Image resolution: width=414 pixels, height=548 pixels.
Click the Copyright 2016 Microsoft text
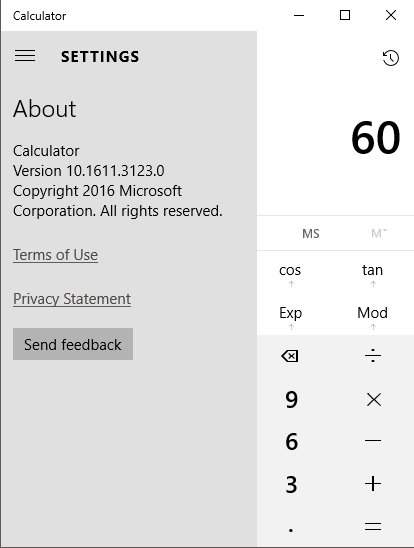click(x=97, y=191)
